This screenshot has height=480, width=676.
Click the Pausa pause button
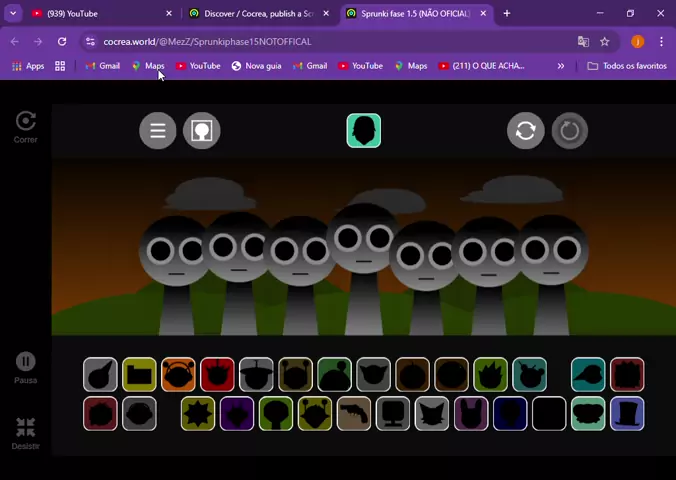26,362
